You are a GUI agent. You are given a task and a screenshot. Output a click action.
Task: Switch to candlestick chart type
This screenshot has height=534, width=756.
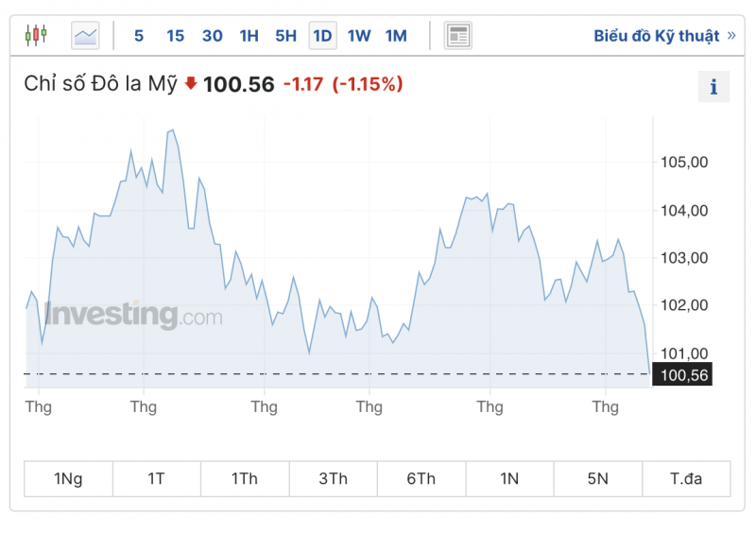coord(36,36)
